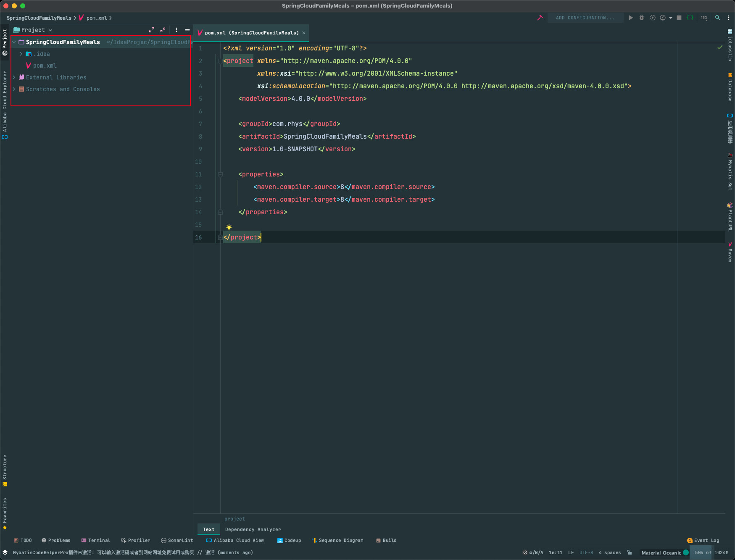Click Collapse All in Project panel
The width and height of the screenshot is (735, 560).
click(x=163, y=30)
